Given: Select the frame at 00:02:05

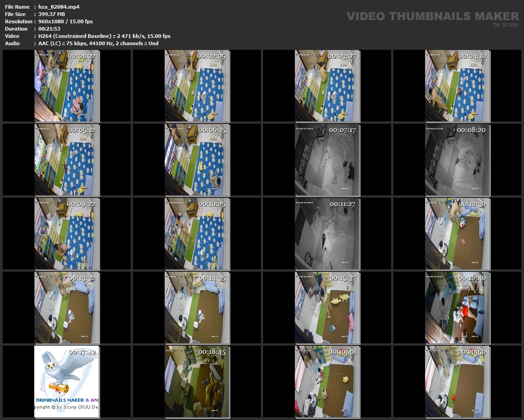Looking at the screenshot, I should tap(197, 86).
